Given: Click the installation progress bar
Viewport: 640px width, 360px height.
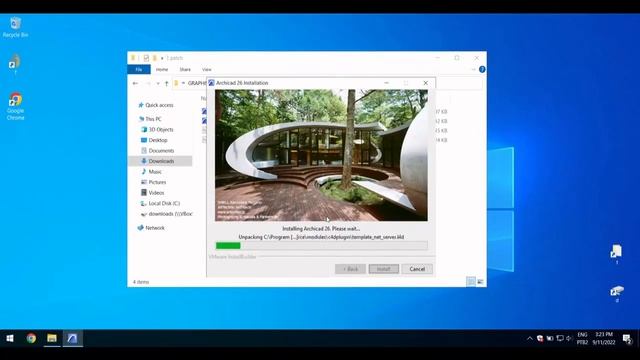Looking at the screenshot, I should [x=321, y=245].
